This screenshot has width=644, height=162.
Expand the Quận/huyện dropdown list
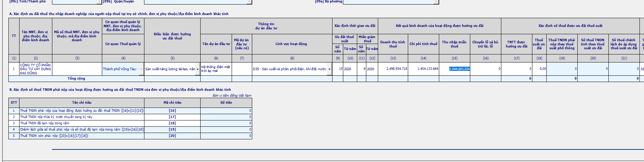coord(249,2)
